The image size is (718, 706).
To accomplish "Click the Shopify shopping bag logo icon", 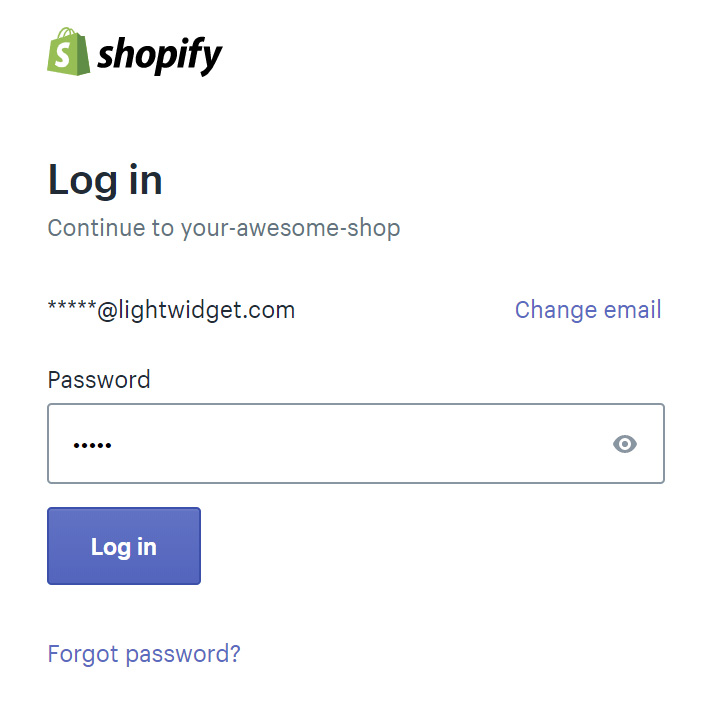I will (69, 51).
